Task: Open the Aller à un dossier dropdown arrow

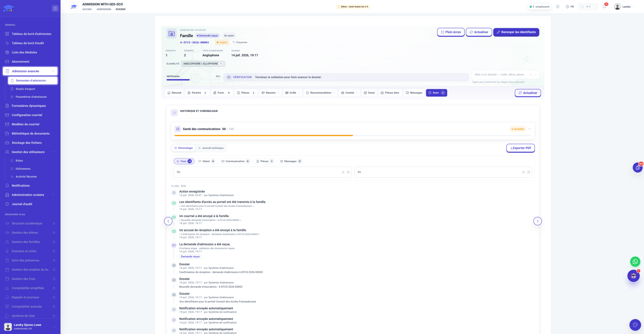Action: click(536, 74)
